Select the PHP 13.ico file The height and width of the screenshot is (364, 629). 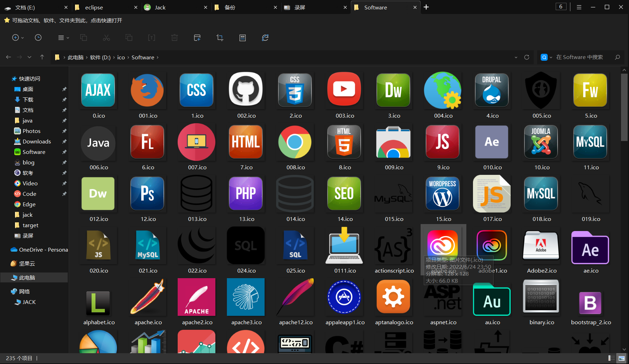(x=246, y=199)
